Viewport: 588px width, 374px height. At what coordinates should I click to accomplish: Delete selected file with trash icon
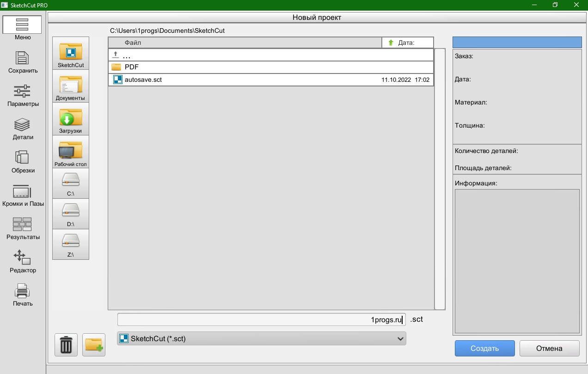66,345
